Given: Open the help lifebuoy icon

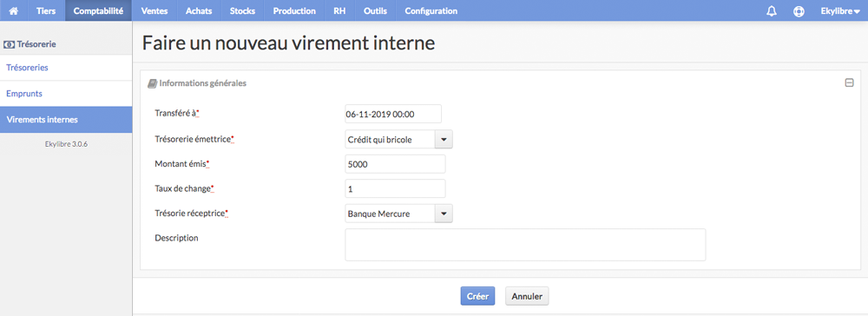Looking at the screenshot, I should coord(799,11).
